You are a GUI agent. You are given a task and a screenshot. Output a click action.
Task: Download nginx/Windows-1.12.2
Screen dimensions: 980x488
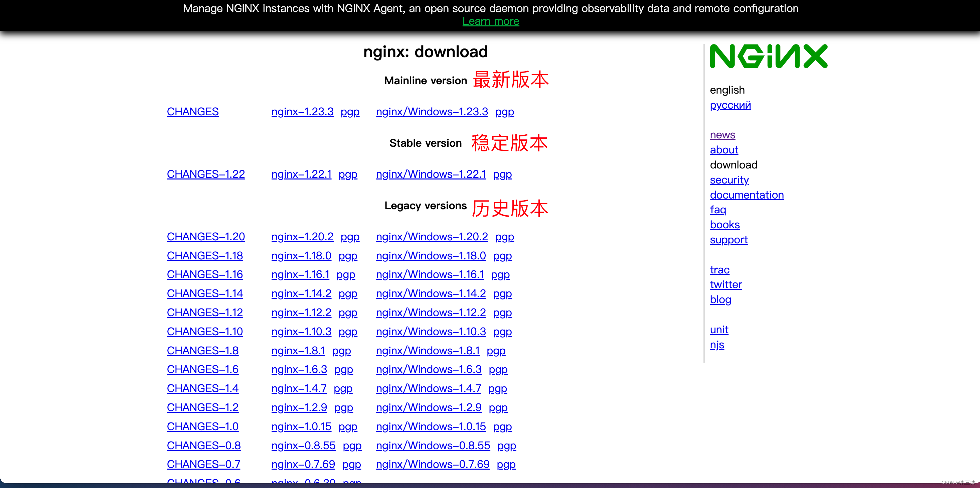pyautogui.click(x=431, y=312)
